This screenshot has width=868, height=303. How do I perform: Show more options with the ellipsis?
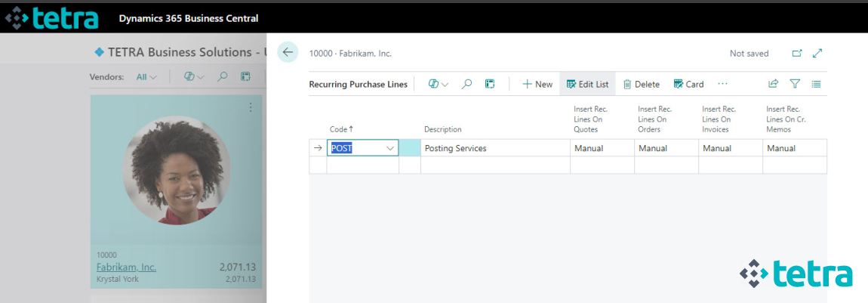722,84
